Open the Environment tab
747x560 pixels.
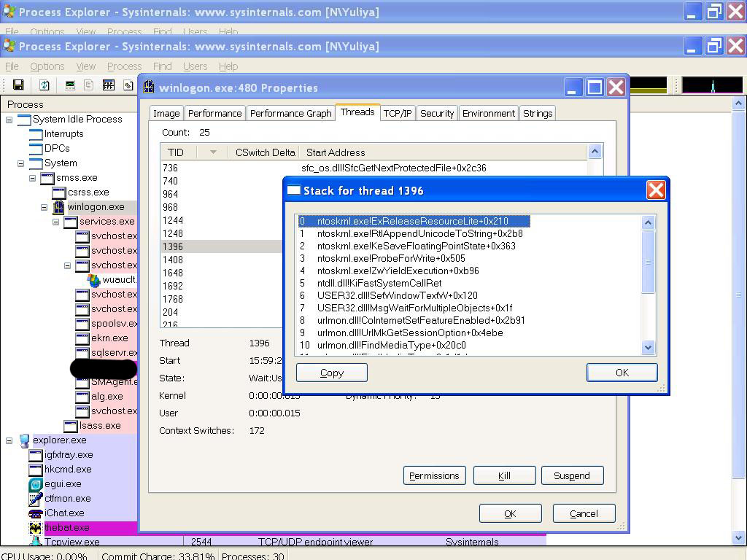[x=488, y=113]
